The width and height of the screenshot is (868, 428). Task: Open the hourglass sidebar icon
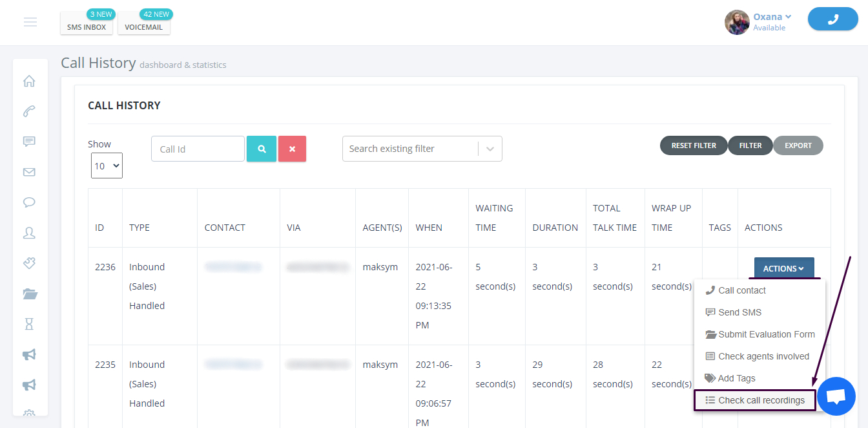pos(29,323)
